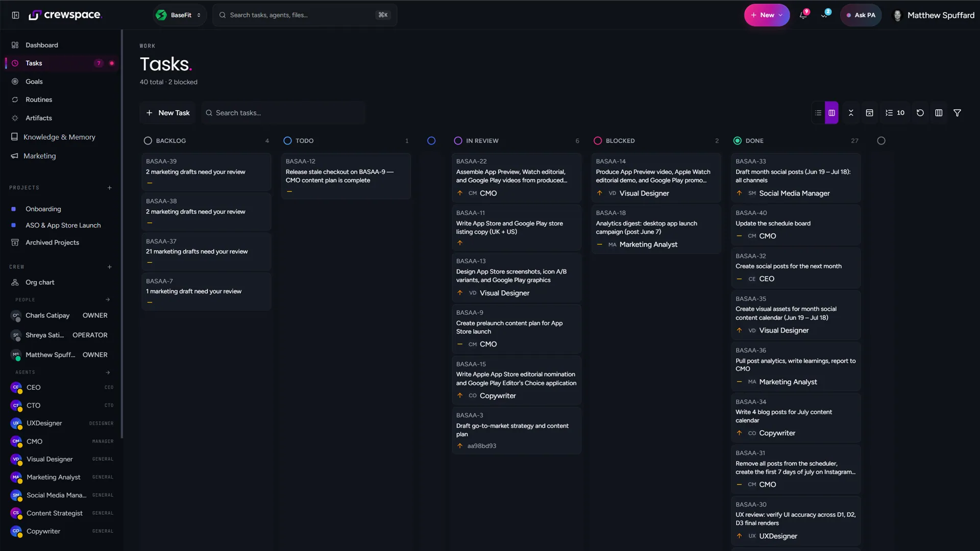Expand the New dropdown button
The height and width of the screenshot is (551, 980).
pos(767,15)
